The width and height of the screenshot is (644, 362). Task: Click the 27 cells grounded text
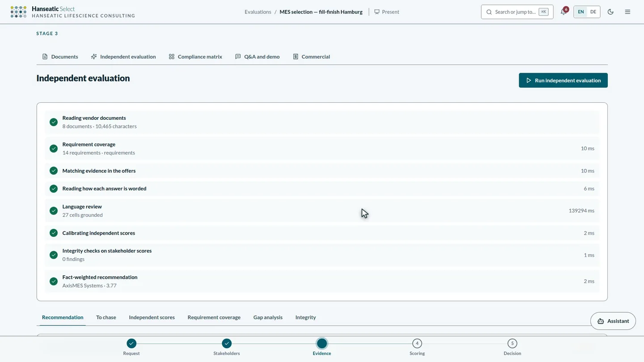point(83,215)
